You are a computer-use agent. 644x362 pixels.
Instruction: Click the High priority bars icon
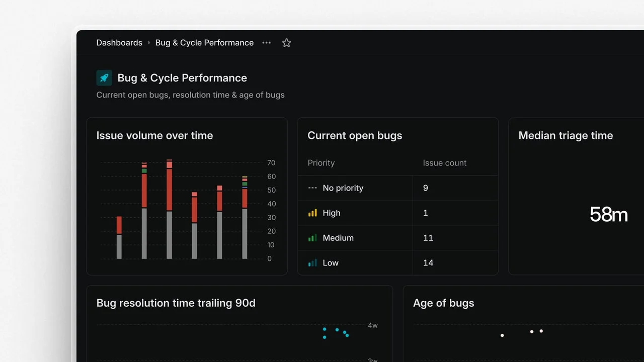tap(312, 213)
